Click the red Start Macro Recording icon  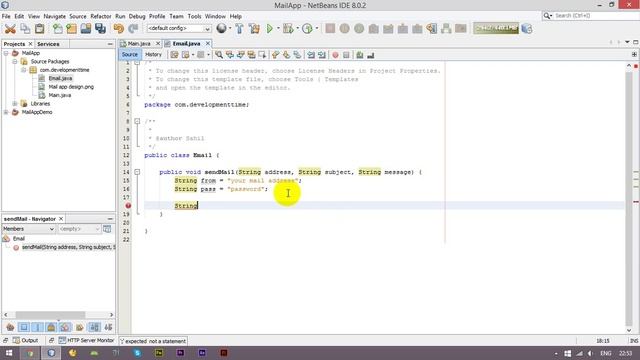[x=335, y=55]
